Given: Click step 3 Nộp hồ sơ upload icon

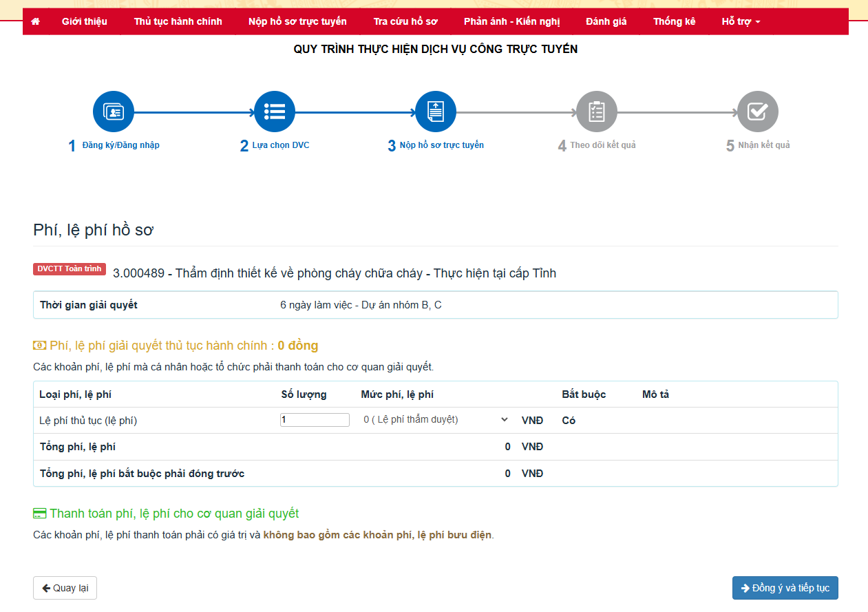Looking at the screenshot, I should point(436,112).
